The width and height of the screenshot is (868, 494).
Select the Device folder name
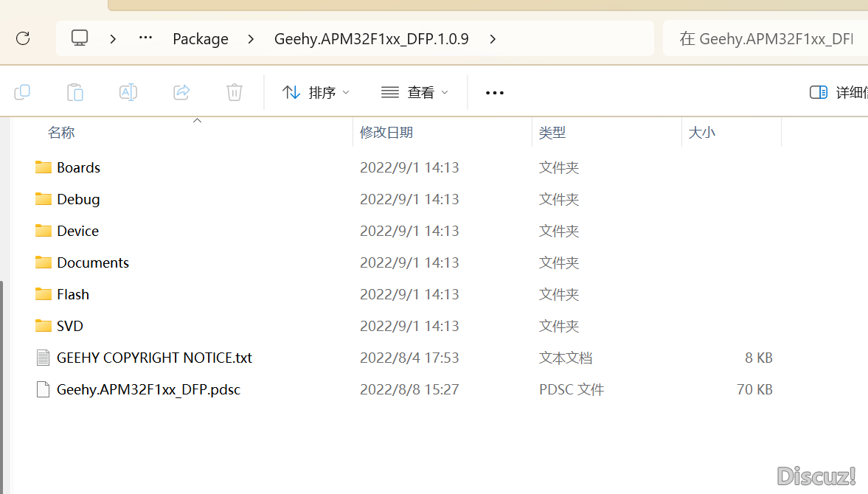point(78,231)
